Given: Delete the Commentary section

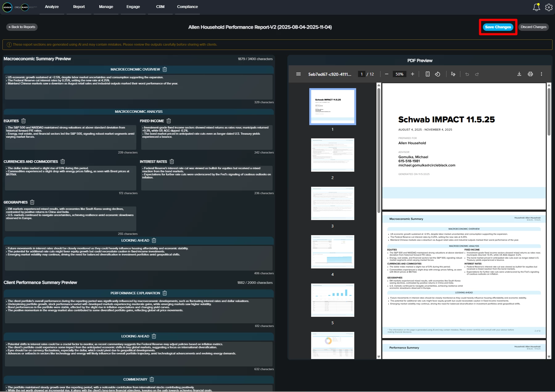Looking at the screenshot, I should pos(152,379).
